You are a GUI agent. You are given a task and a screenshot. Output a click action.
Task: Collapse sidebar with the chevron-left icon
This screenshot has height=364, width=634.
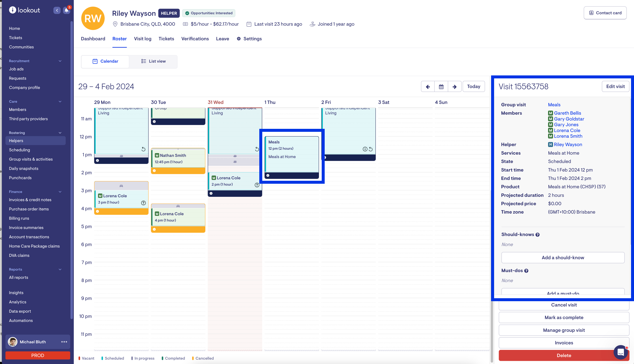[57, 10]
